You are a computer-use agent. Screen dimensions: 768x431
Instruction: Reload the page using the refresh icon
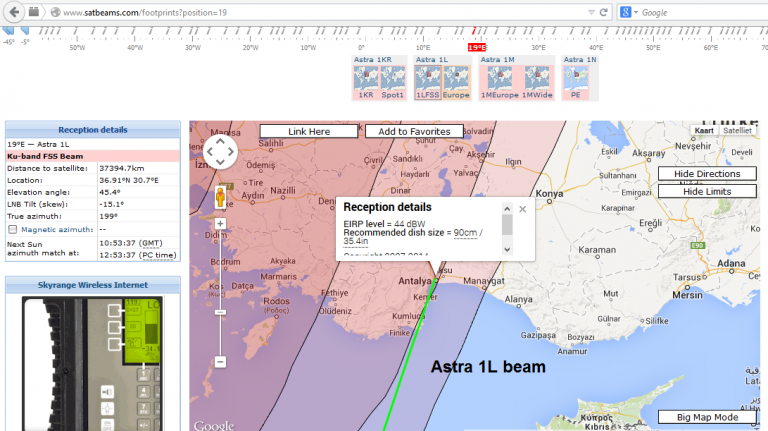point(605,12)
